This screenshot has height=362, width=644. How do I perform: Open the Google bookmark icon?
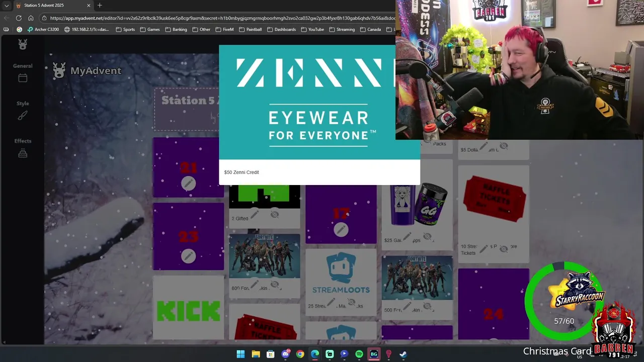[x=19, y=30]
